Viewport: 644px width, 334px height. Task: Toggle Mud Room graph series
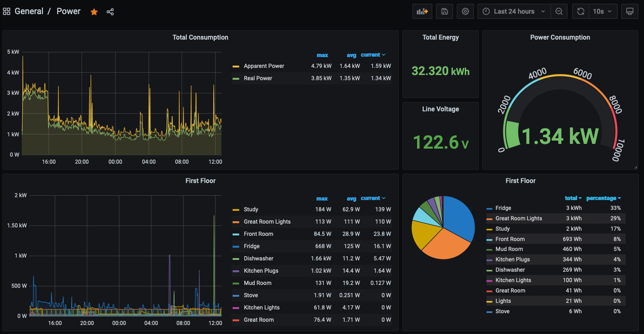point(258,283)
